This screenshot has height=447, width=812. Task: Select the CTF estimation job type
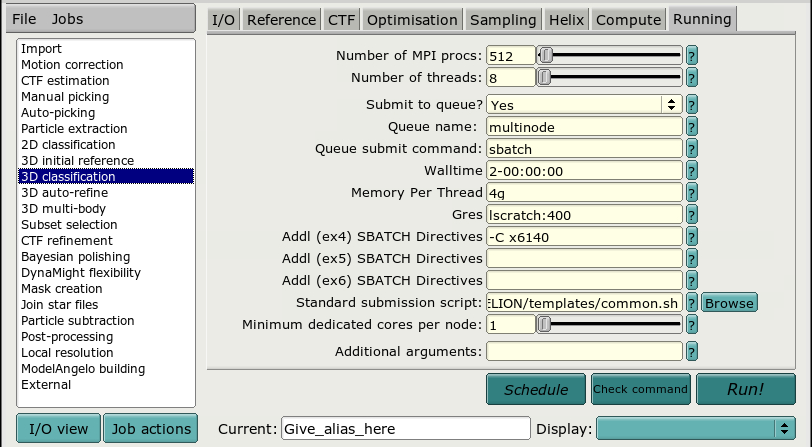pyautogui.click(x=106, y=81)
